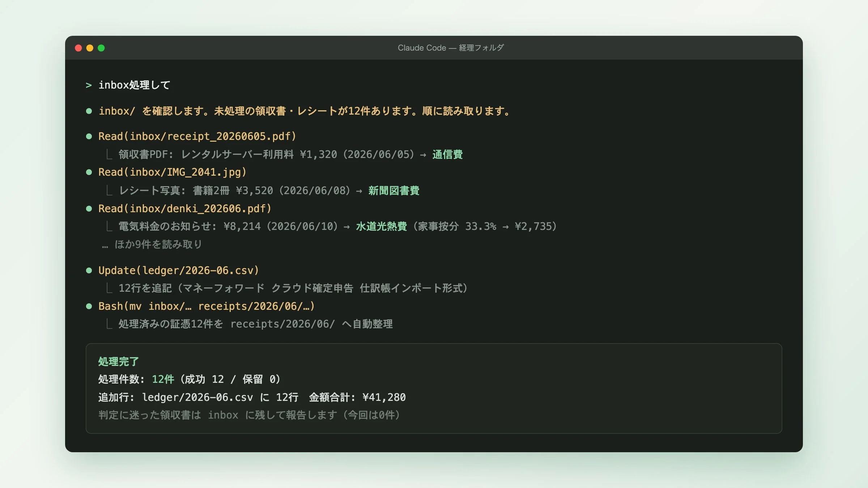Click the green '>' prompt symbol

89,85
